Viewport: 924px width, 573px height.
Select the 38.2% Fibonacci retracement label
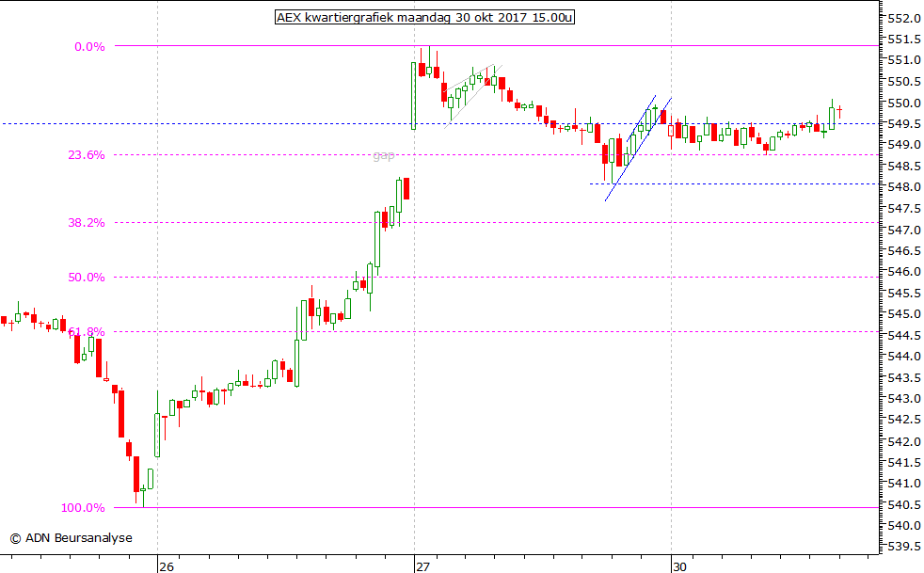point(87,223)
